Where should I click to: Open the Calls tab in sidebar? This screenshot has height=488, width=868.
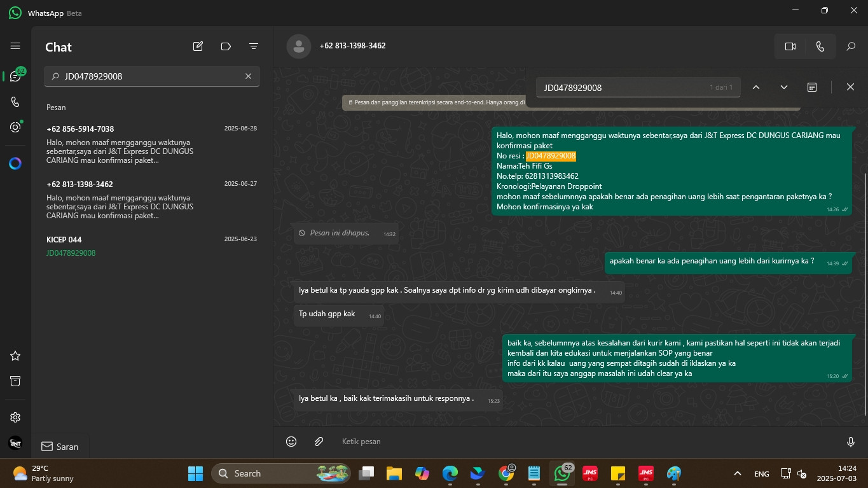tap(15, 102)
